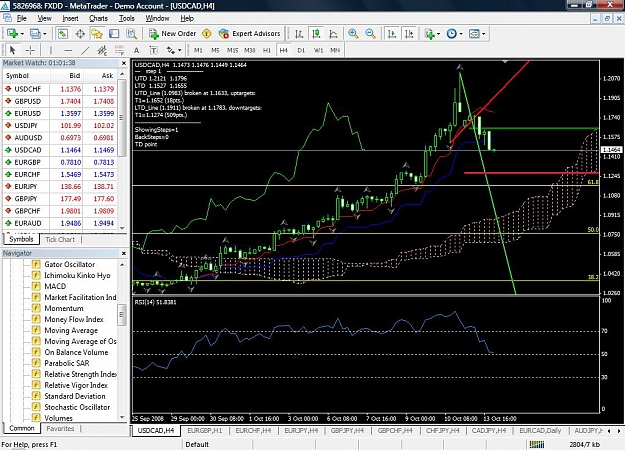Open the New Chart dropdown arrow
625x450 pixels.
click(x=22, y=34)
